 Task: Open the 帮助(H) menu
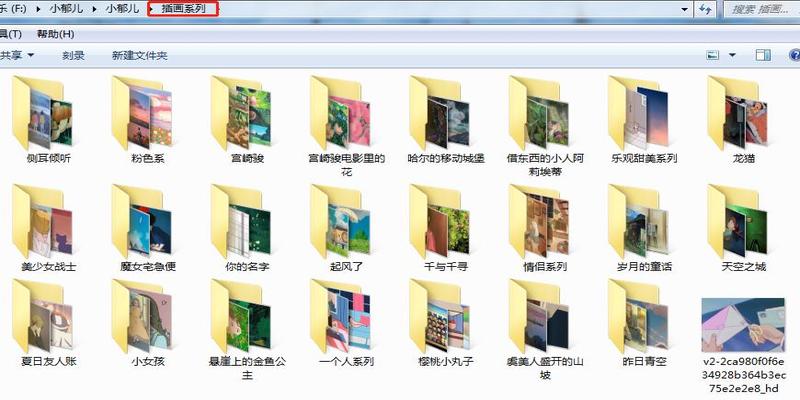click(56, 34)
